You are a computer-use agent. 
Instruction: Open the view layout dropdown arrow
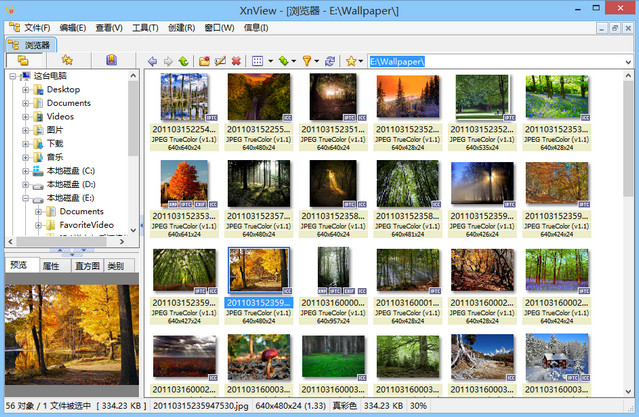click(270, 61)
